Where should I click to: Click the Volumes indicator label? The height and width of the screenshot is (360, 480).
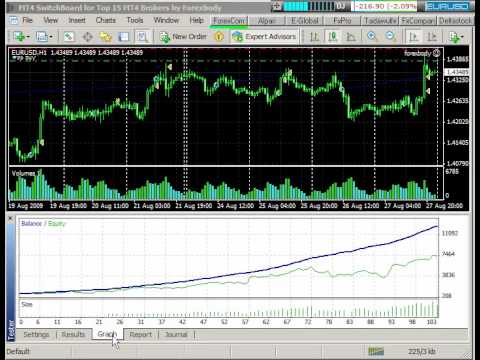pyautogui.click(x=26, y=173)
